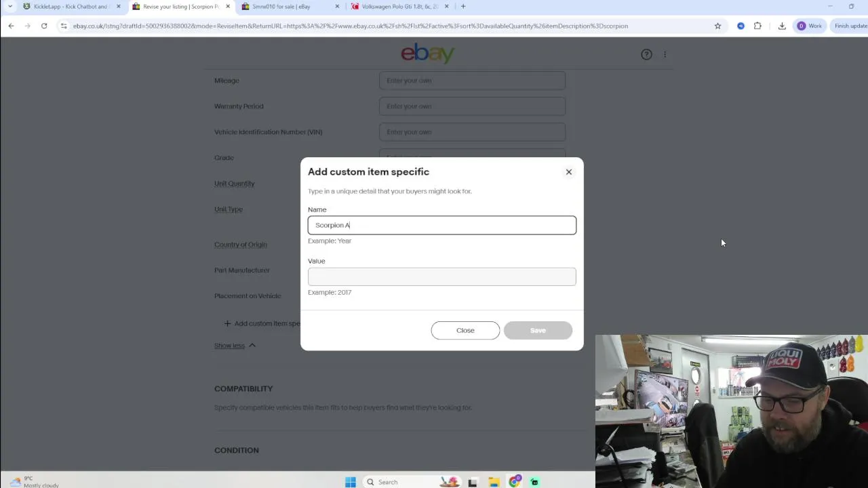Open browser extensions puzzle icon
This screenshot has width=868, height=488.
tap(757, 26)
